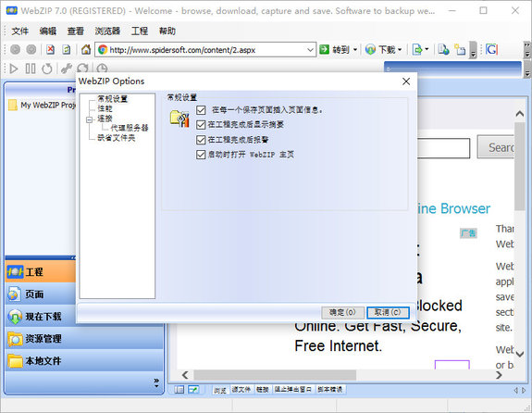Collapse the 连接 tree node
This screenshot has height=413, width=532.
tap(89, 119)
